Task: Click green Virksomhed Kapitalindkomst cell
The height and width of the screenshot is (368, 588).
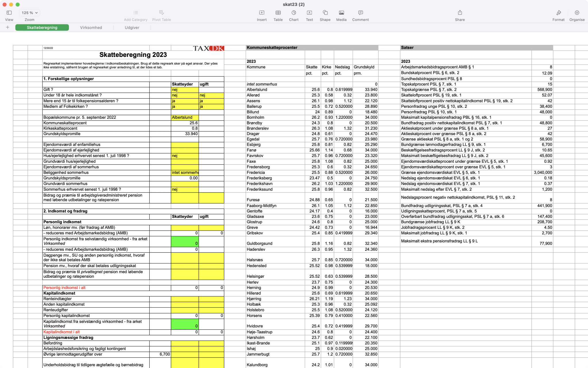Action: click(x=185, y=324)
